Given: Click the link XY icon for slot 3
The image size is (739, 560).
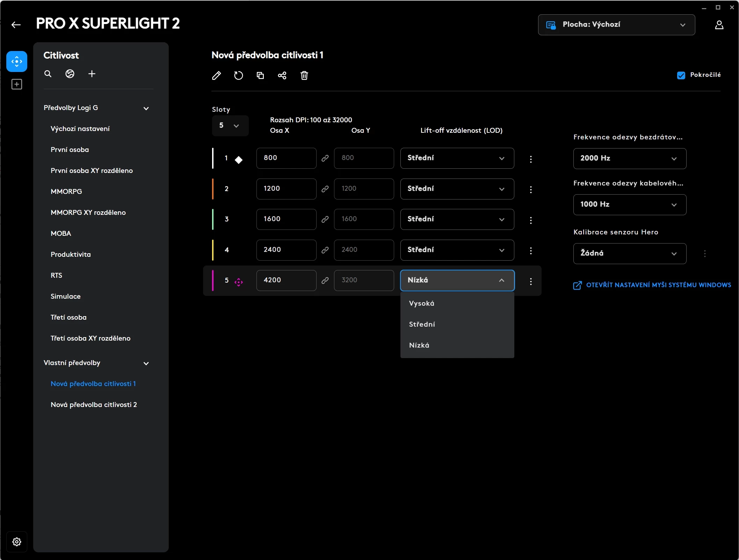Looking at the screenshot, I should pos(325,219).
